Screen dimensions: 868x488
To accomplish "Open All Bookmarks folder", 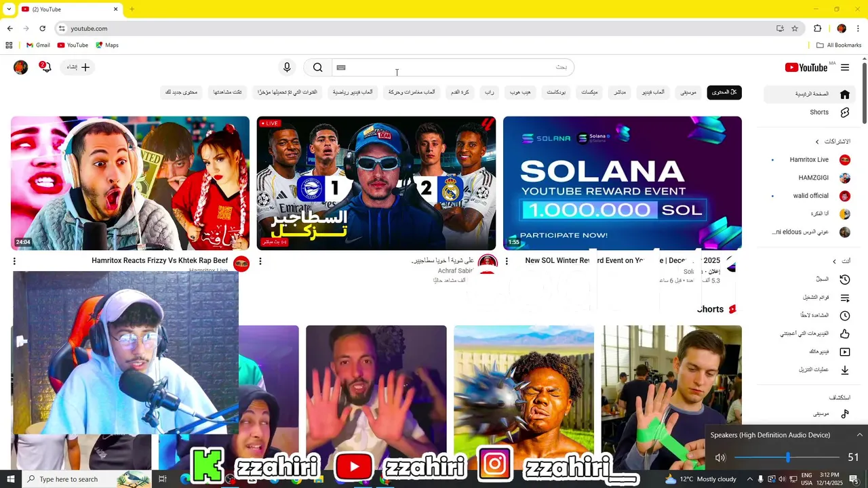I will (x=839, y=45).
